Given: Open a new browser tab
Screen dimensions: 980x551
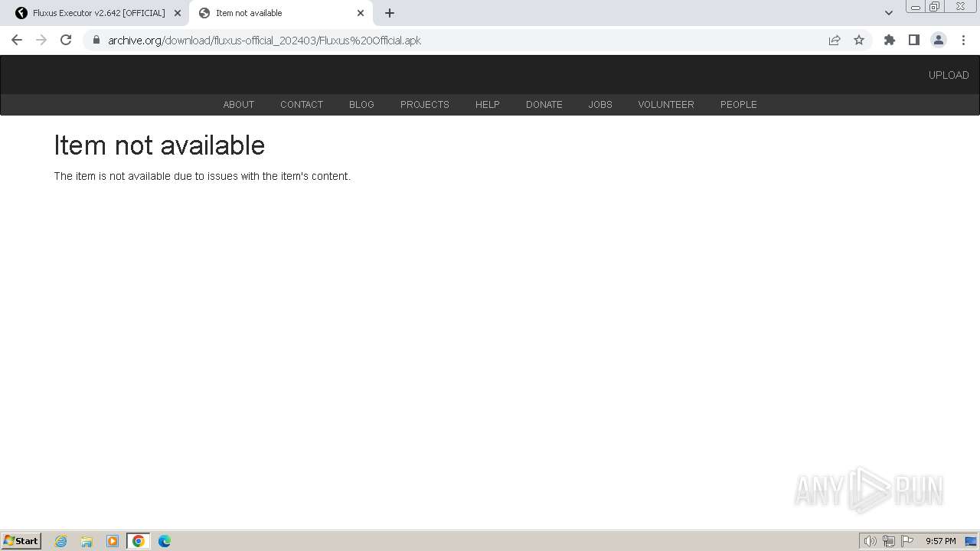Looking at the screenshot, I should click(390, 13).
